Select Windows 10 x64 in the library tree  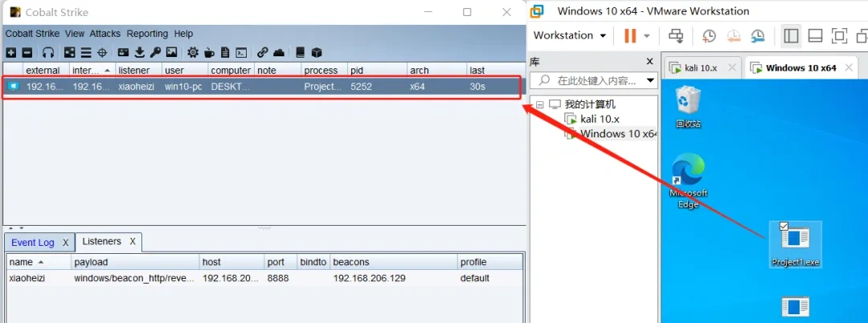tap(618, 133)
